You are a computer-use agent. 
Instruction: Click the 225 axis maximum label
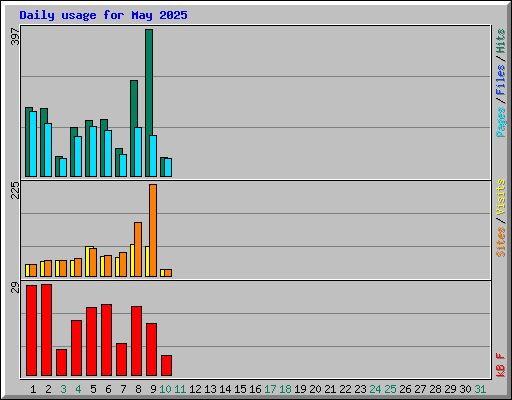click(15, 190)
